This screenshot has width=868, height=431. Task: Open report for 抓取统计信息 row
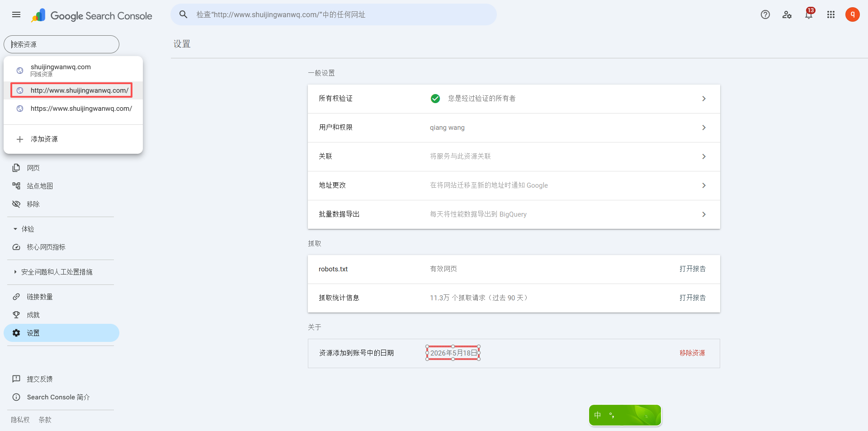(693, 298)
